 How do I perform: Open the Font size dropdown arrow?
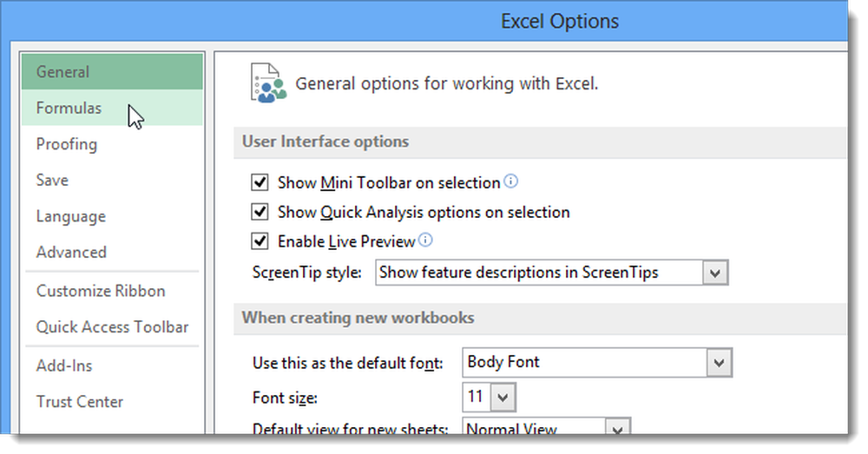click(x=503, y=398)
